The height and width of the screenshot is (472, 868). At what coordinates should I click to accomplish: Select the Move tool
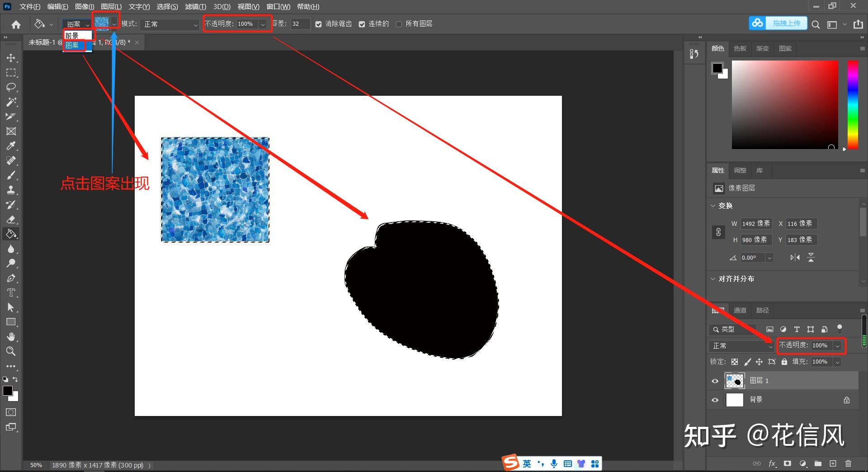pyautogui.click(x=11, y=58)
